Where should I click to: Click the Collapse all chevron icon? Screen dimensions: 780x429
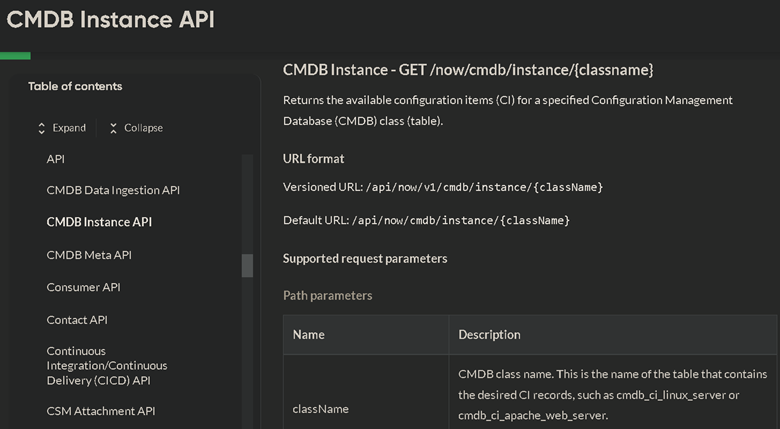pyautogui.click(x=113, y=128)
